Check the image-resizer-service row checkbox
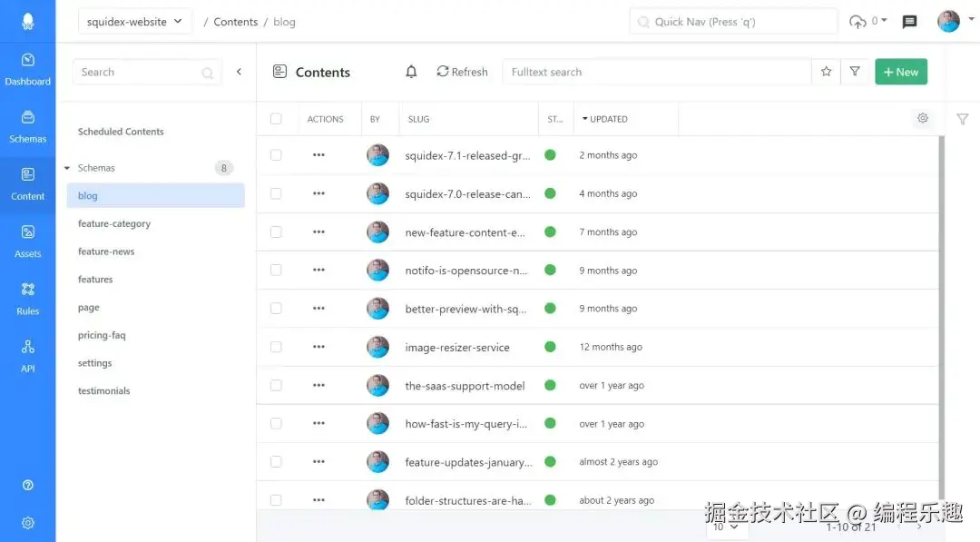The image size is (980, 542). pyautogui.click(x=276, y=347)
